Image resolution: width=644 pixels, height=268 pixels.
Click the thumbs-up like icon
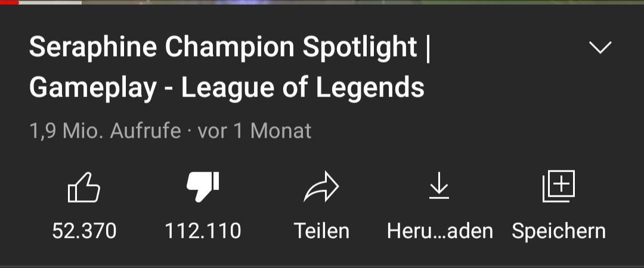(84, 187)
